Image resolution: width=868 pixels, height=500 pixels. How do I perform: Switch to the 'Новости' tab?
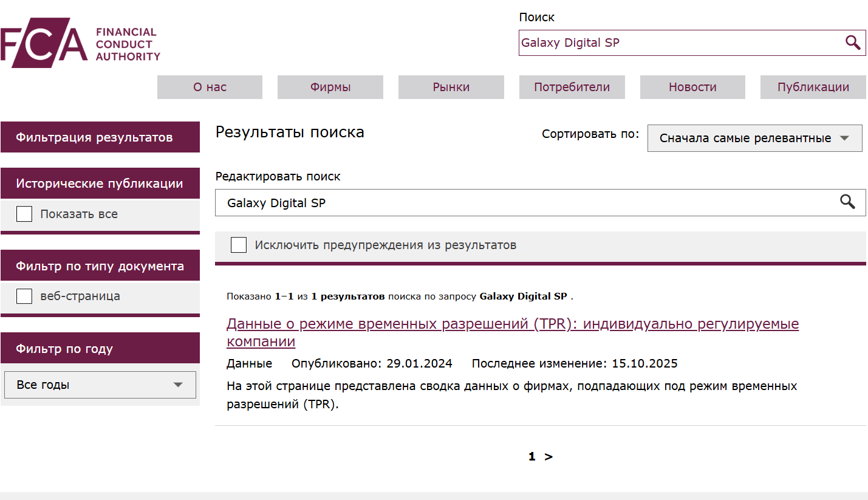tap(692, 87)
